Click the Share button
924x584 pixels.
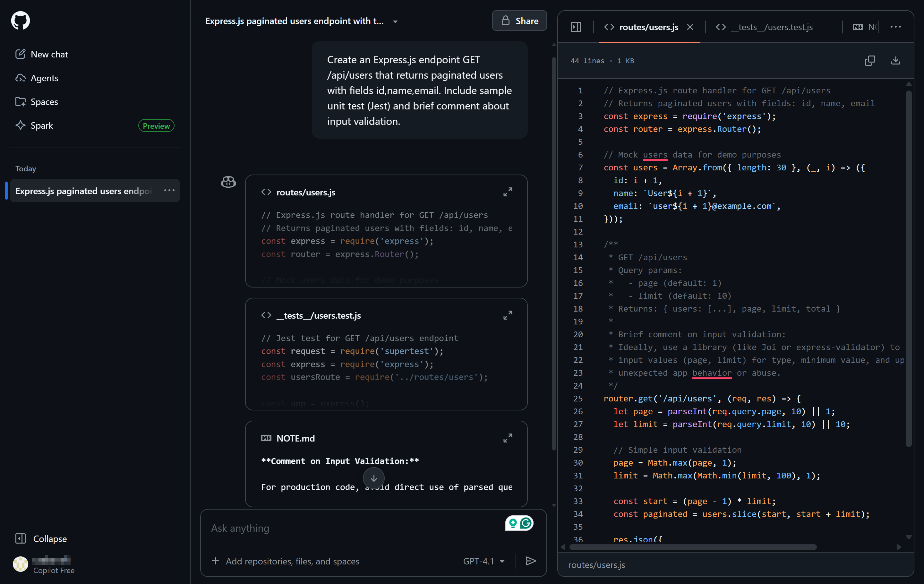coord(519,21)
